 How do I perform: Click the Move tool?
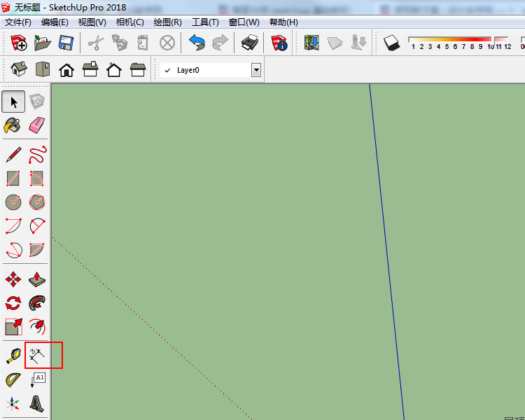[13, 279]
